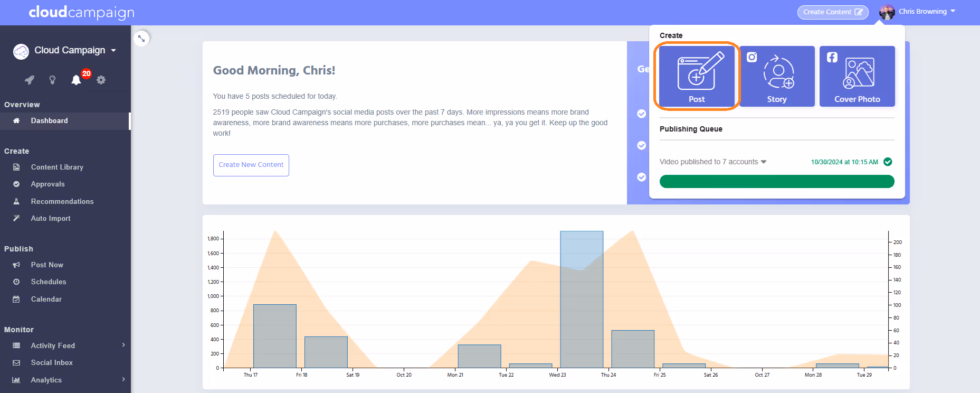Click the Approvals check circle icon
The image size is (980, 393).
coord(16,184)
